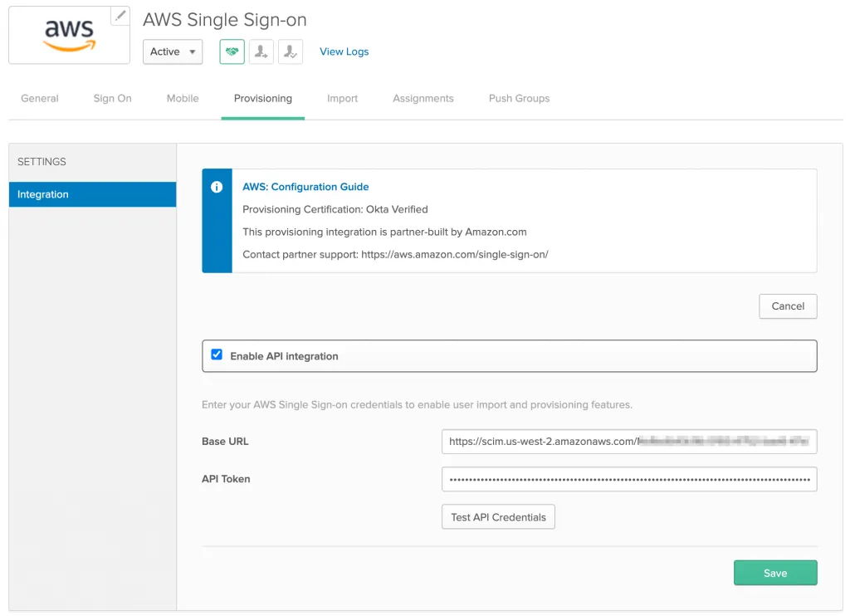Click the green Save button

point(775,573)
